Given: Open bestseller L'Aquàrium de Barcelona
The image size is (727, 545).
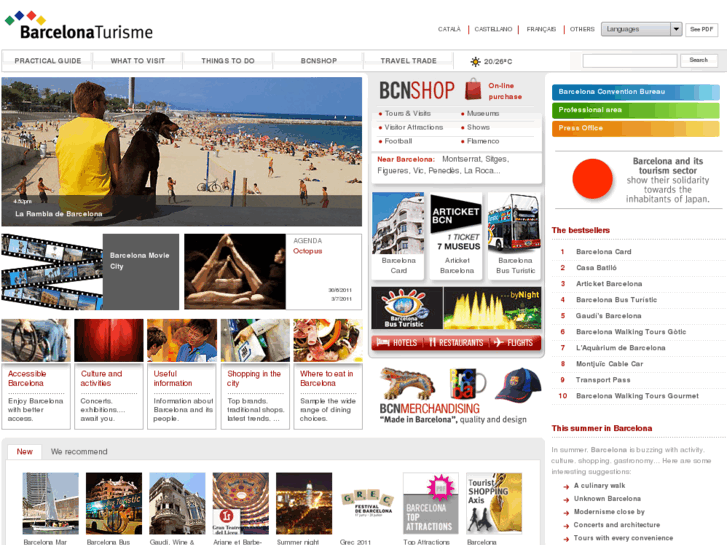Looking at the screenshot, I should [x=620, y=348].
